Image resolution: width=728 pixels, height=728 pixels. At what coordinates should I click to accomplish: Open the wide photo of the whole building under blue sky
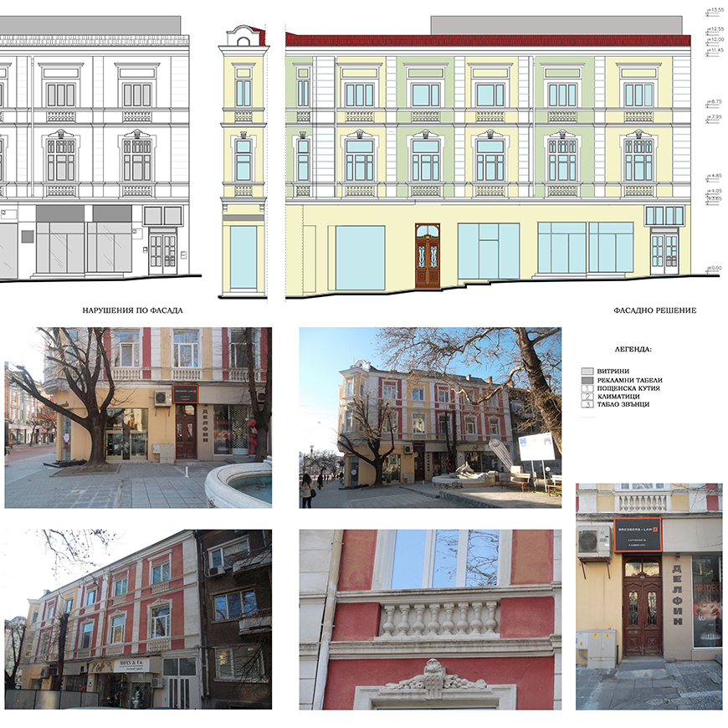coord(430,418)
